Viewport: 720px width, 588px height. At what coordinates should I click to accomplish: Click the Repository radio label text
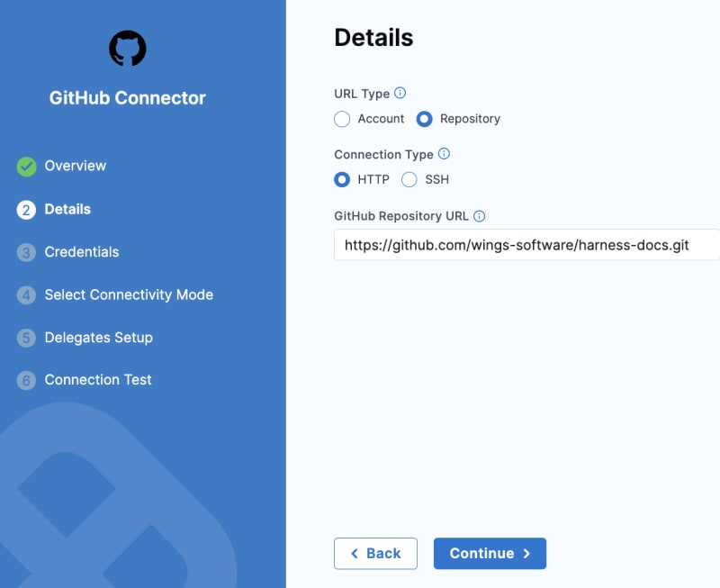(x=470, y=119)
